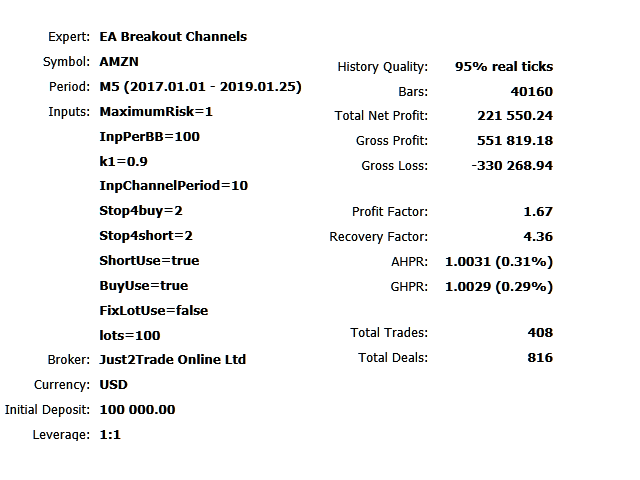Click the MaximumRisk=1 input parameter
Viewport: 640px width, 480px height.
point(156,111)
